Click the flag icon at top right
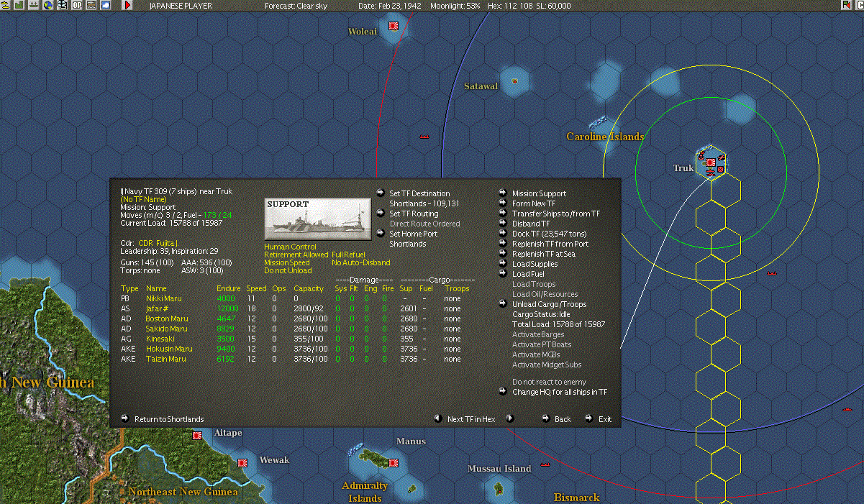This screenshot has width=864, height=504. [846, 5]
